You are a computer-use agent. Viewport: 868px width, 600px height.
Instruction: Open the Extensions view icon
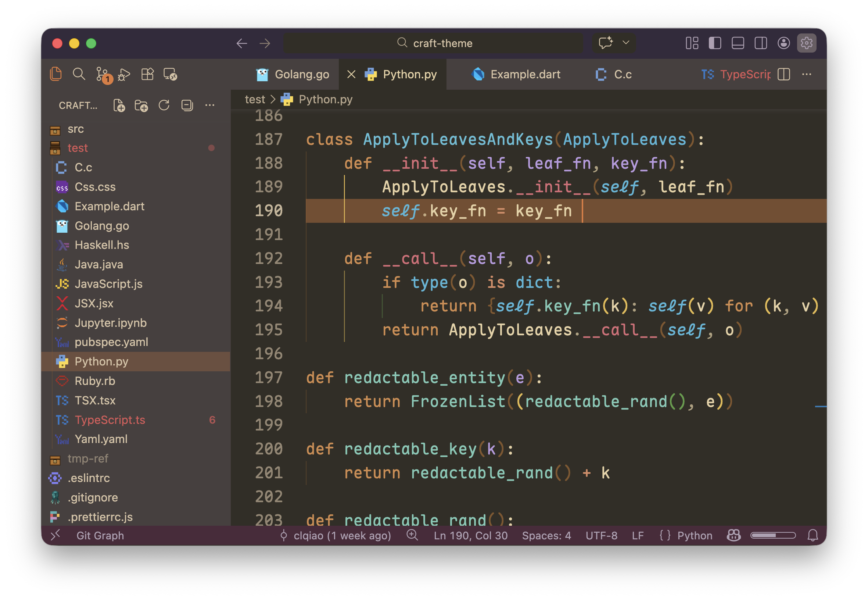click(x=147, y=74)
